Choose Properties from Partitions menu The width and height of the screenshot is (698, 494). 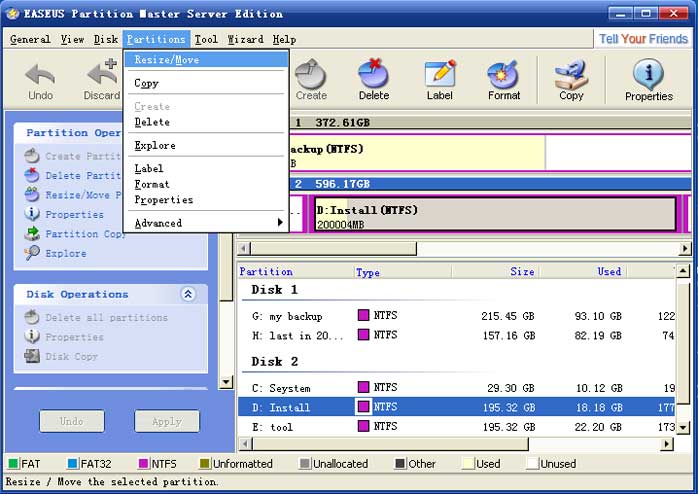(207, 199)
